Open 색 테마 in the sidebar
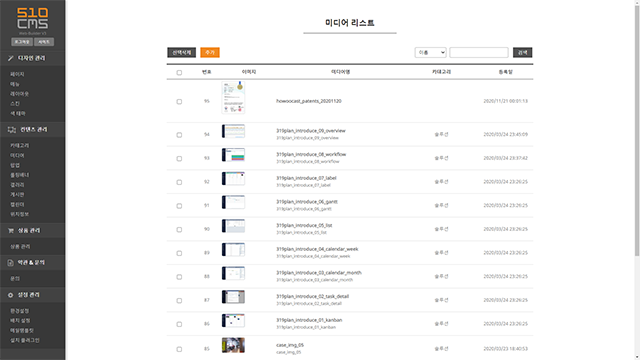This screenshot has height=360, width=640. [18, 113]
